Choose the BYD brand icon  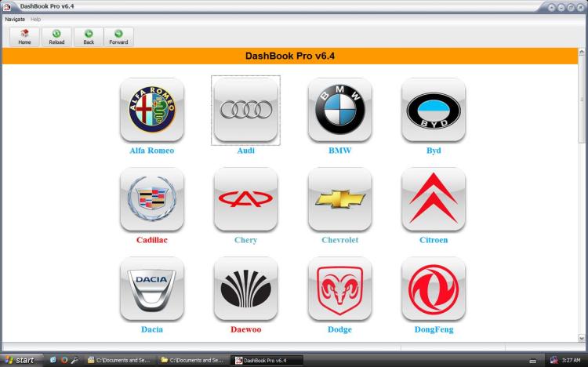(434, 110)
